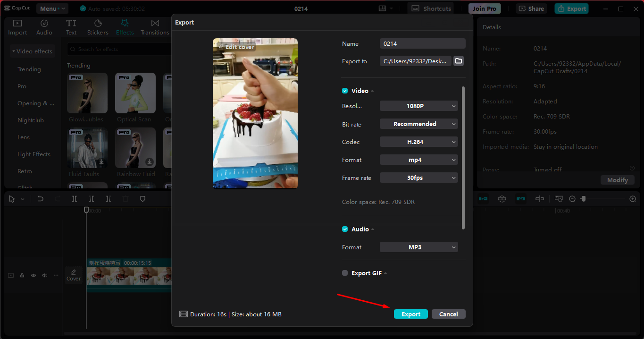Click the export settings vertical scrollbar
This screenshot has height=339, width=644.
(x=463, y=158)
